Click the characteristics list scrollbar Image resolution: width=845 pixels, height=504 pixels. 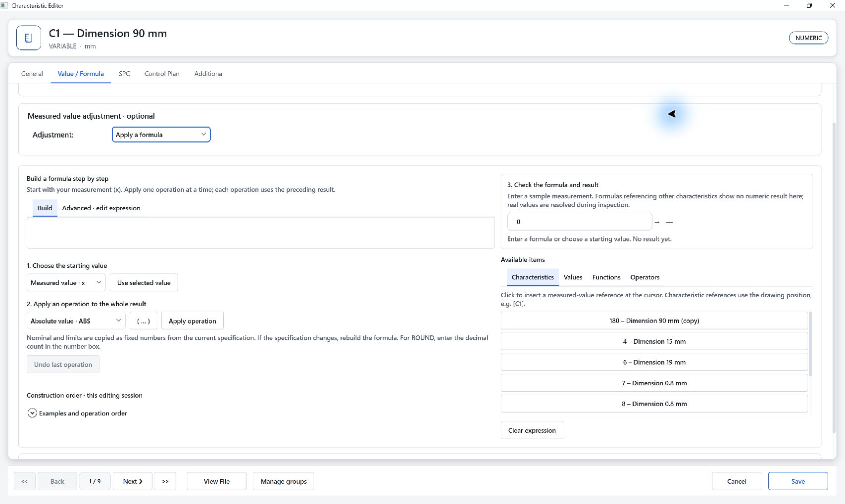click(810, 344)
